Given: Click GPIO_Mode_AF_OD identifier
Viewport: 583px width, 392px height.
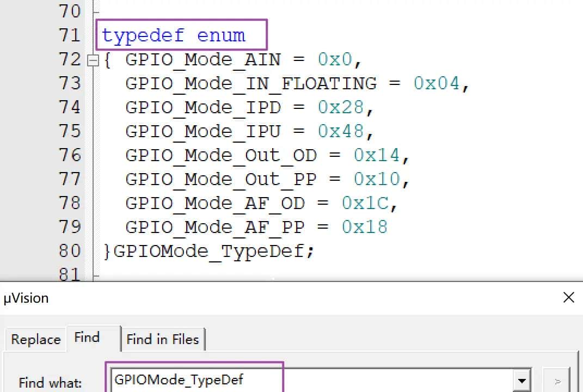Looking at the screenshot, I should (215, 204).
